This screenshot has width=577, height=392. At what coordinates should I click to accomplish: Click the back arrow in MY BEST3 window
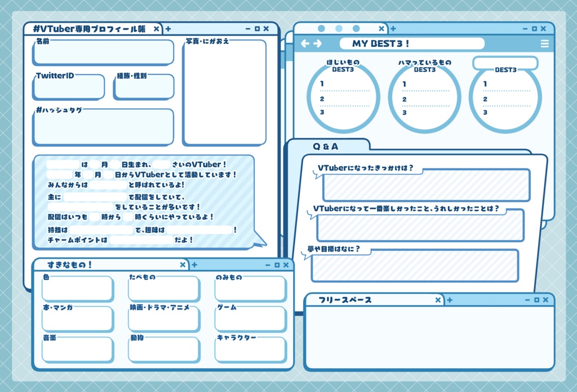click(x=305, y=43)
